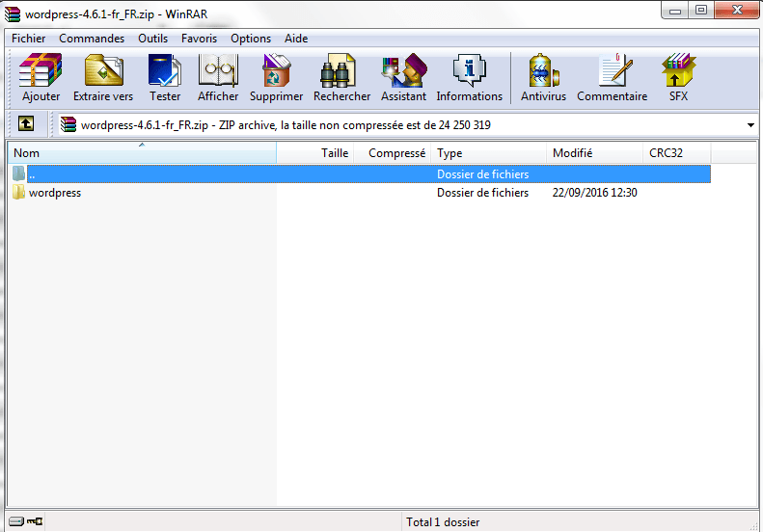The width and height of the screenshot is (763, 532).
Task: Select the wordpress folder name
Action: [x=55, y=193]
